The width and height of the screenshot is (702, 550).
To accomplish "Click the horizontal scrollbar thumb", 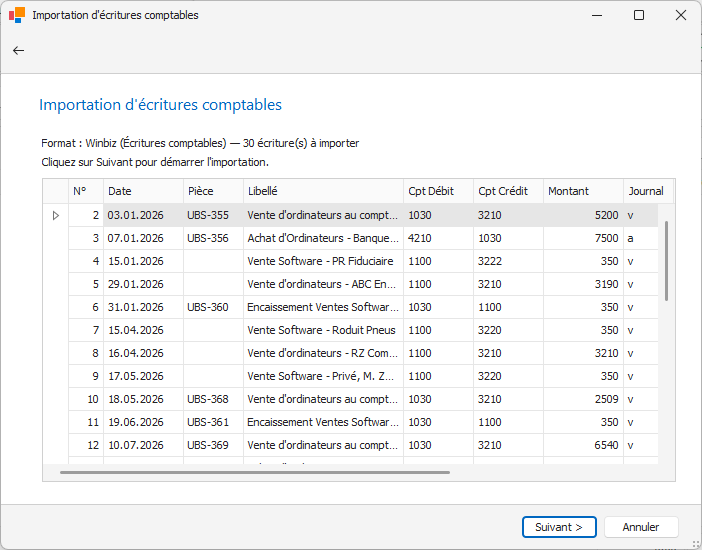I will click(x=240, y=472).
